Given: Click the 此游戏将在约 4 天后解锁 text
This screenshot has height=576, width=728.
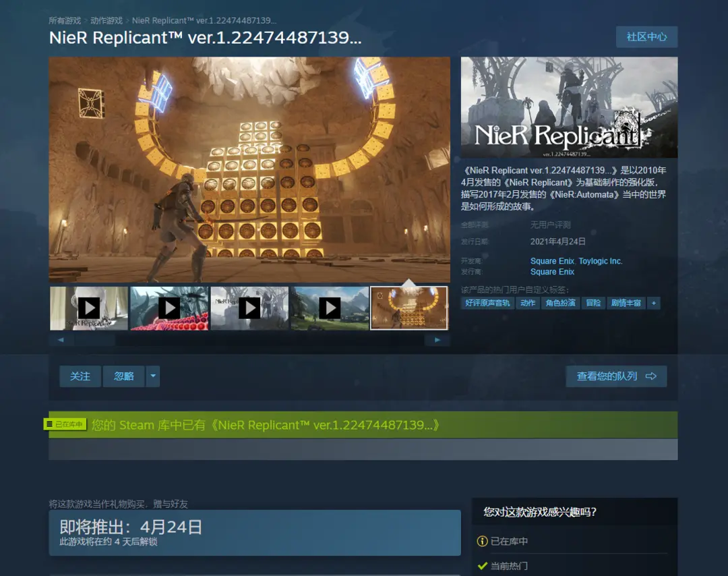Looking at the screenshot, I should point(108,542).
